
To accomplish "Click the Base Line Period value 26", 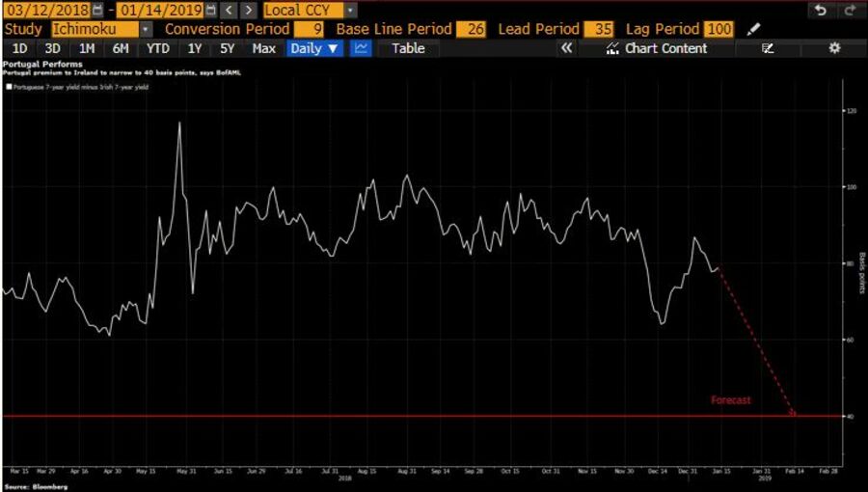I will 471,29.
